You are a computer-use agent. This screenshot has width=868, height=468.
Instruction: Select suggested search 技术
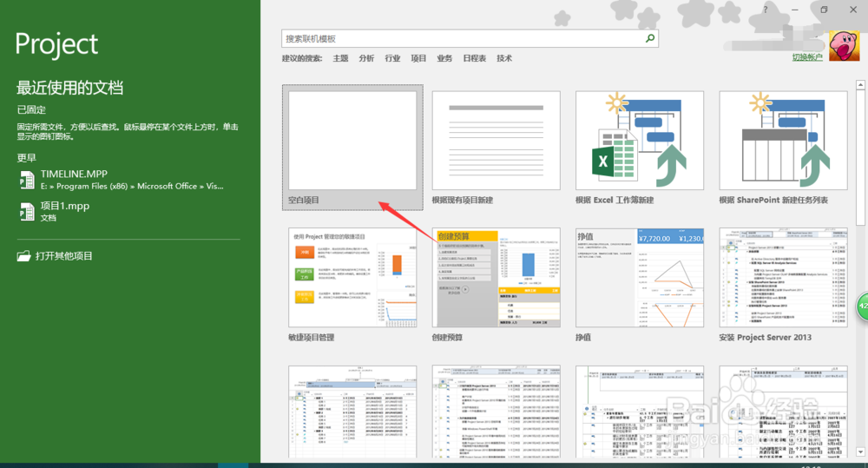coord(504,58)
